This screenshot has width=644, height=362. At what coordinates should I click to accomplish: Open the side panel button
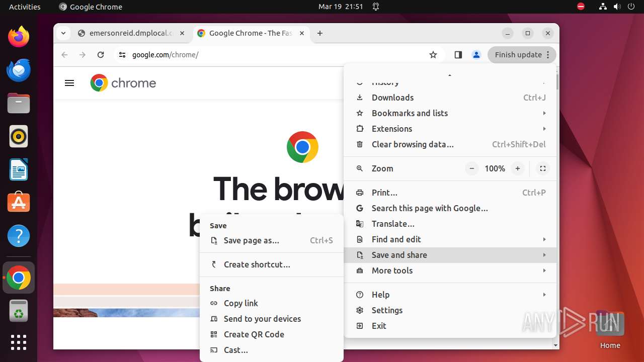[458, 55]
